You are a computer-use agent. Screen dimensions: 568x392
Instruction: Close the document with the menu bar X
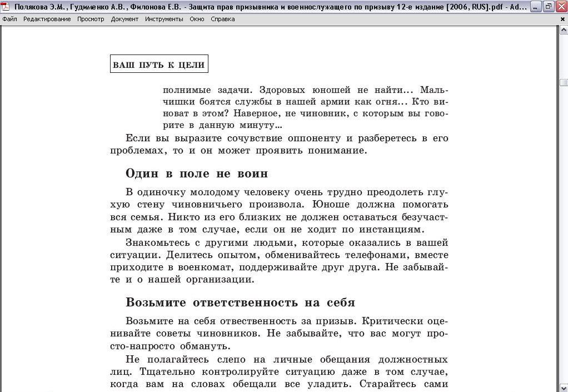point(562,19)
